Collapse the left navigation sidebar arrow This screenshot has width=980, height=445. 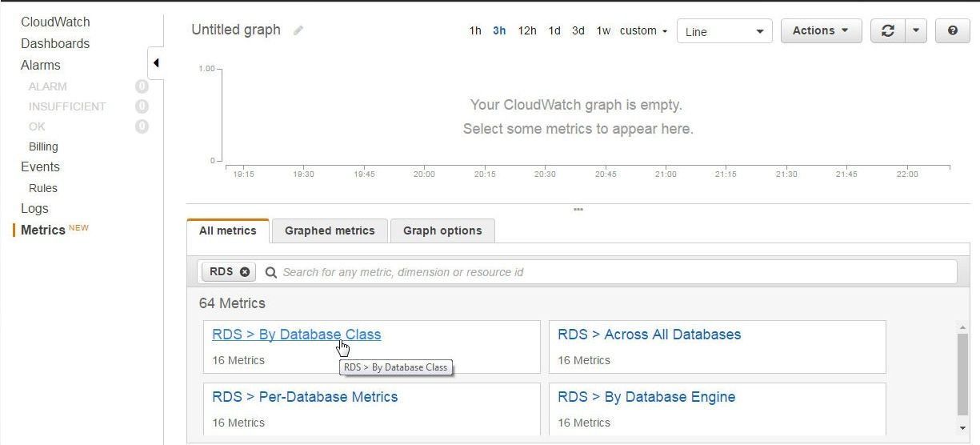point(156,63)
